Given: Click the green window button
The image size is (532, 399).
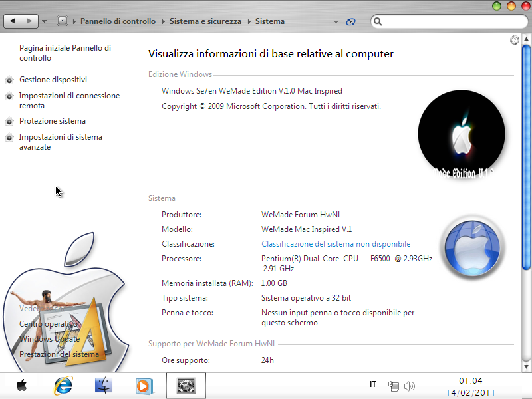Looking at the screenshot, I should (496, 6).
